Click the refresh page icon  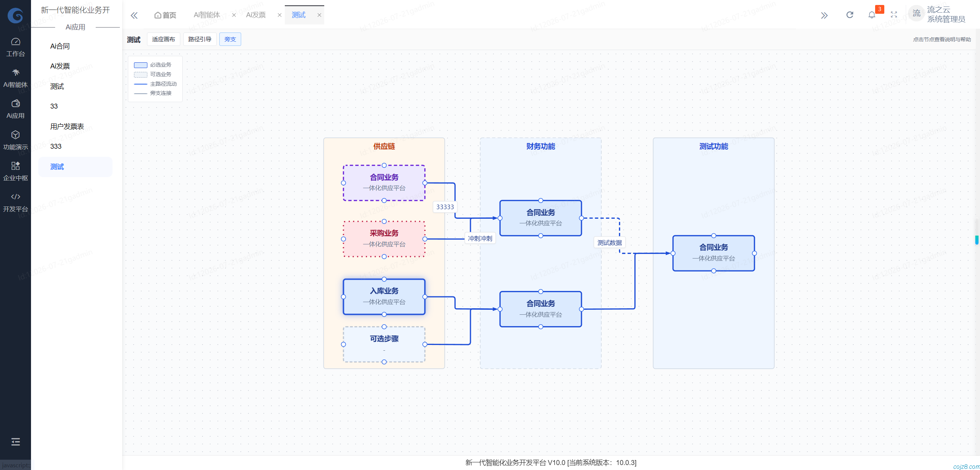coord(850,15)
